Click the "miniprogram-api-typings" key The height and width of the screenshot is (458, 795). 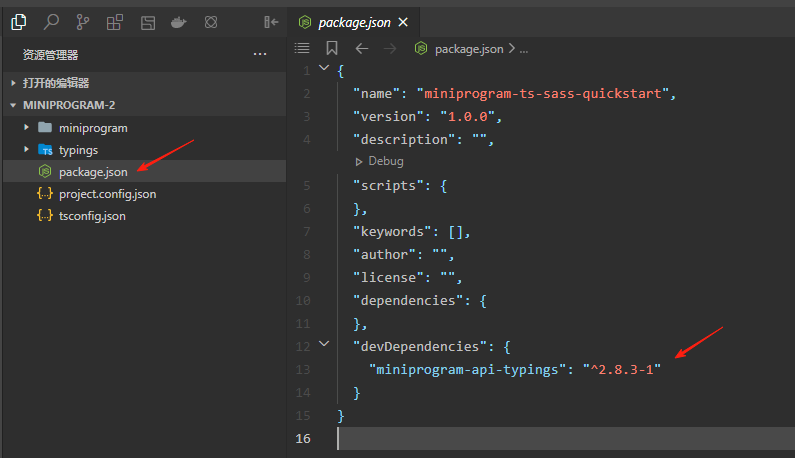point(467,370)
